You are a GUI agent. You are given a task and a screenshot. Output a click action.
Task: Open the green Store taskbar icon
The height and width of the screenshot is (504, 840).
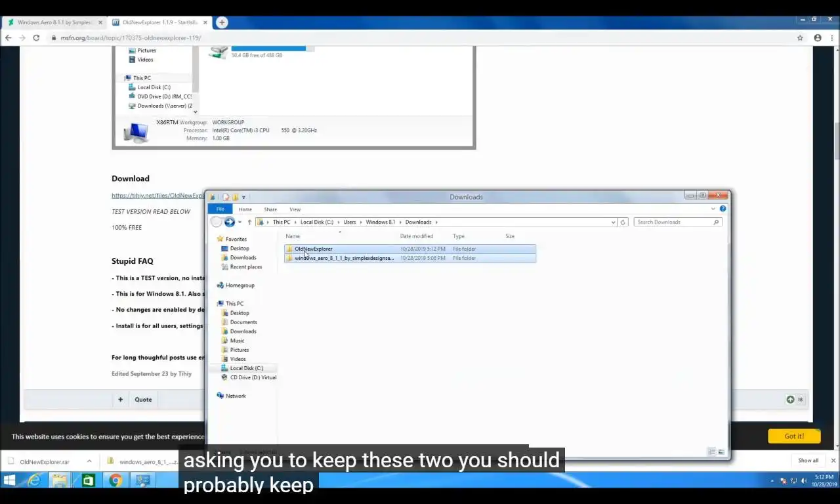87,480
